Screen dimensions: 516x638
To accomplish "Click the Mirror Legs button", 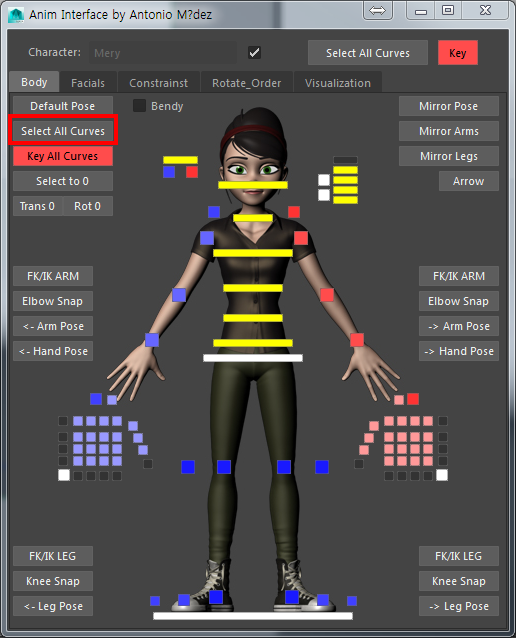I will tap(449, 156).
